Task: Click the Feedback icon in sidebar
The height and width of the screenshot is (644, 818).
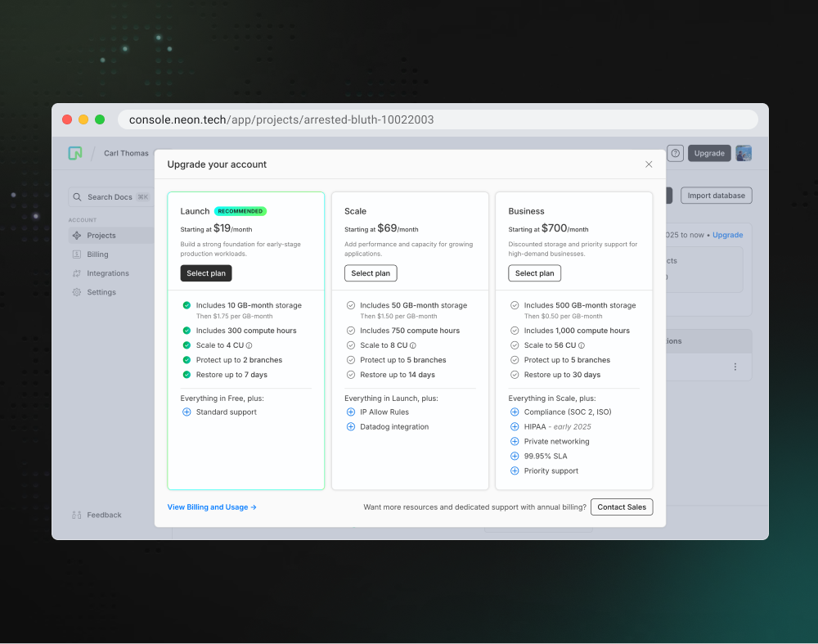Action: click(77, 515)
